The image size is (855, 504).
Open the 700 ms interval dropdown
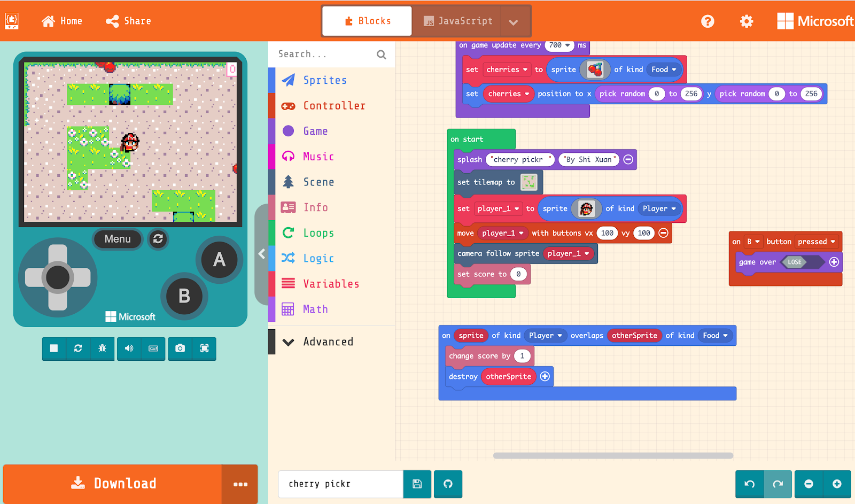559,45
